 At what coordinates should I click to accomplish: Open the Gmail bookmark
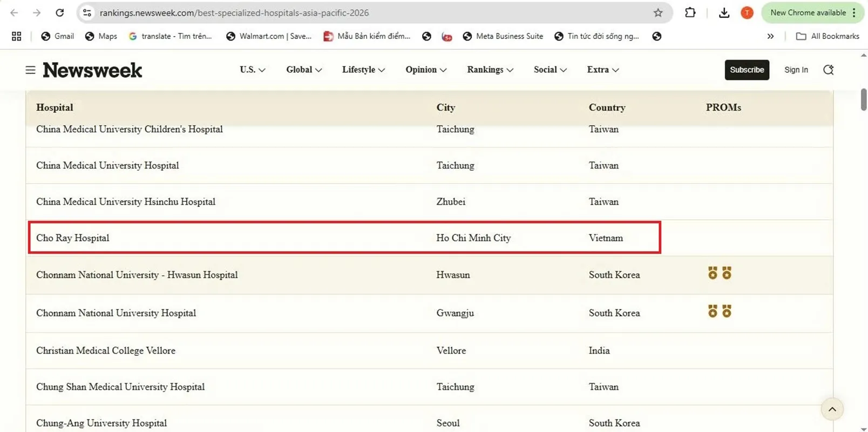[58, 36]
